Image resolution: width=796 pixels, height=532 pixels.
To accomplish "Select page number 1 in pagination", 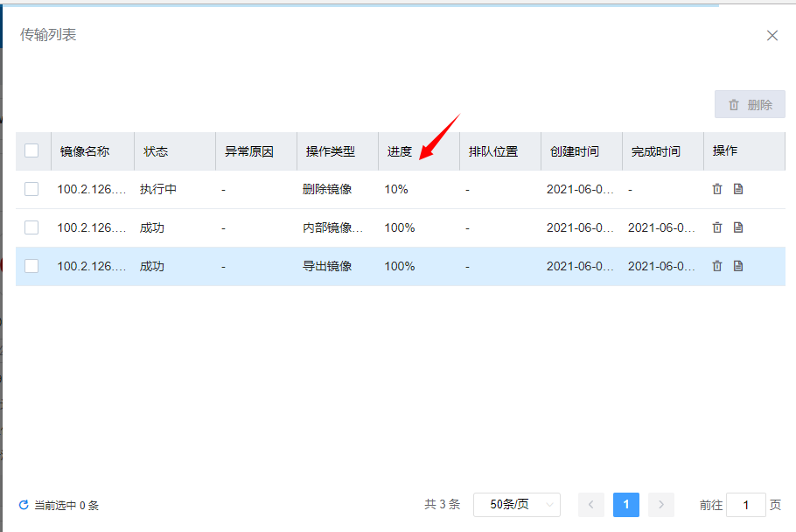I will tap(626, 504).
